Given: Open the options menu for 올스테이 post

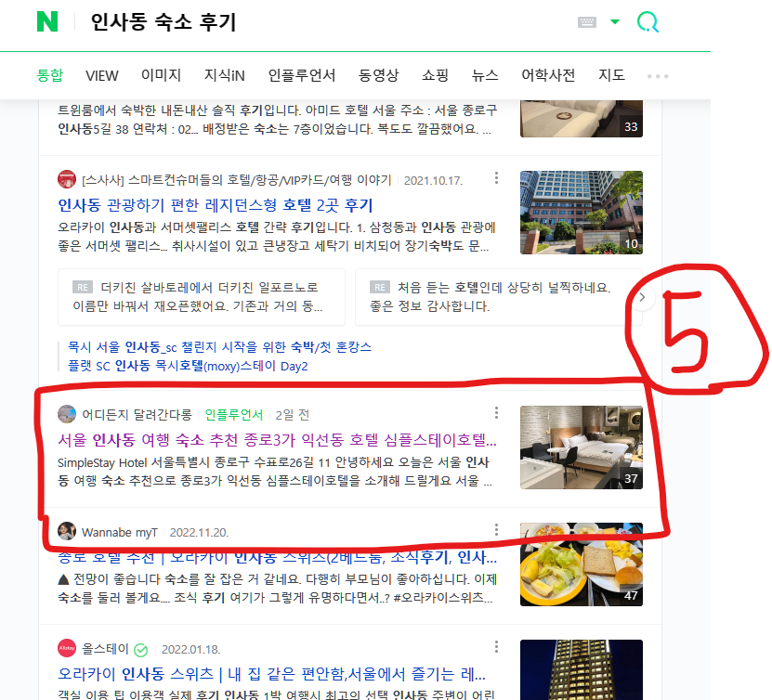Looking at the screenshot, I should tap(496, 646).
